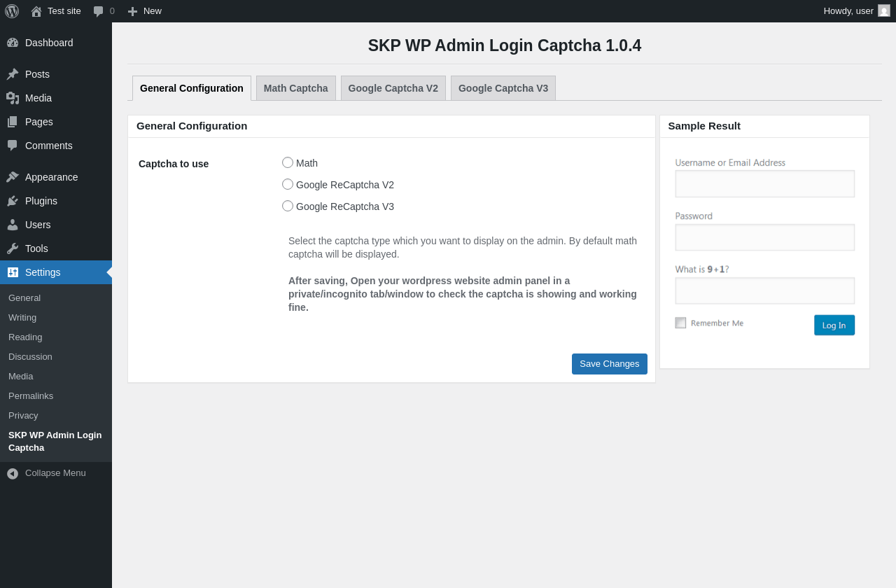Click the 'Captcha to use' label
The width and height of the screenshot is (896, 588).
pos(174,164)
